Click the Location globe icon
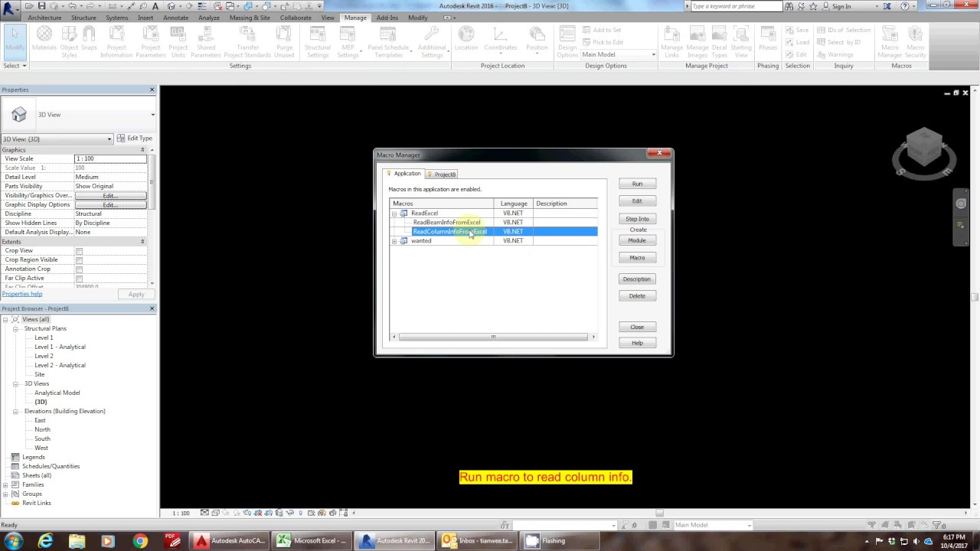This screenshot has width=980, height=551. 466,39
